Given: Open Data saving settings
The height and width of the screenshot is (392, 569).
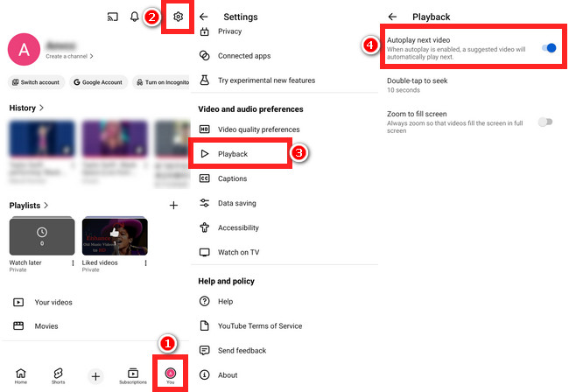Looking at the screenshot, I should [x=284, y=203].
